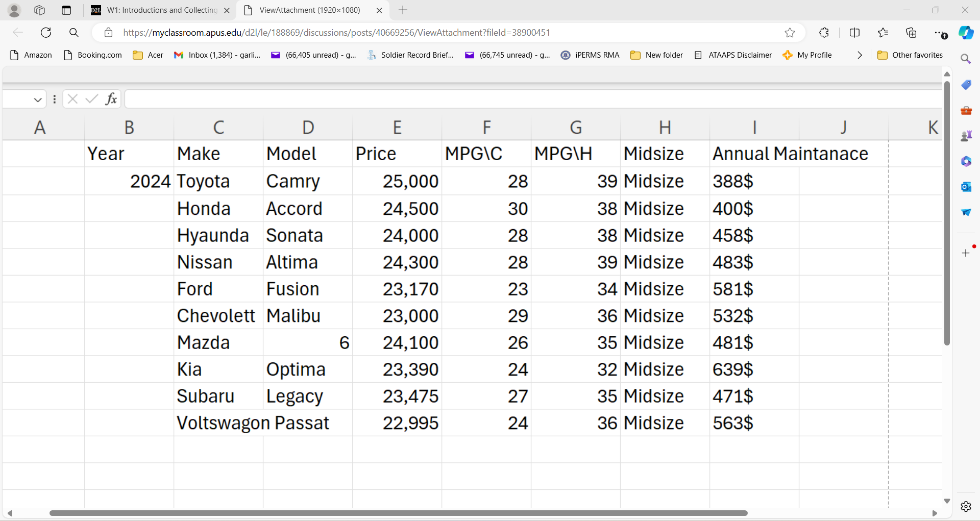Select column E header
The width and height of the screenshot is (980, 521).
(397, 128)
